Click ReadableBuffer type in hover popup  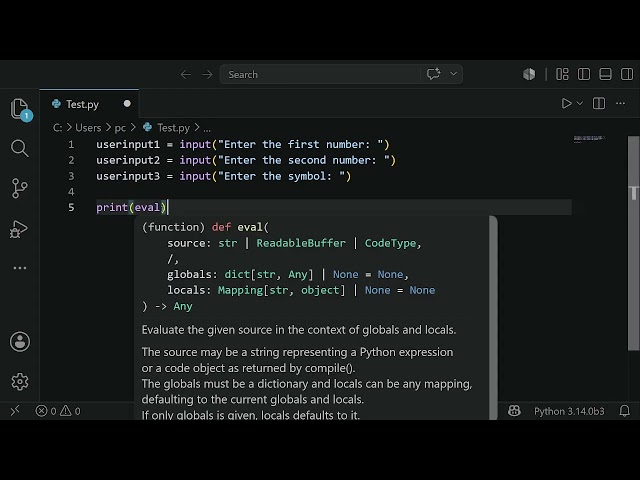pos(301,243)
